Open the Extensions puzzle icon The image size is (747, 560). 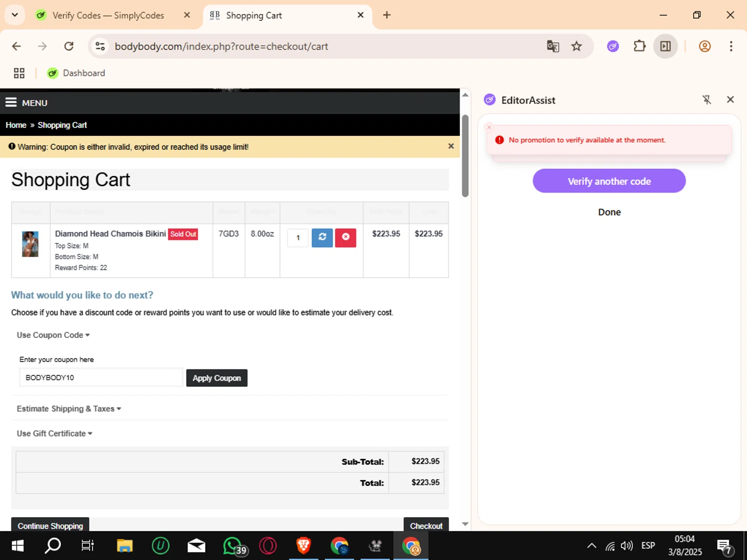[x=639, y=46]
